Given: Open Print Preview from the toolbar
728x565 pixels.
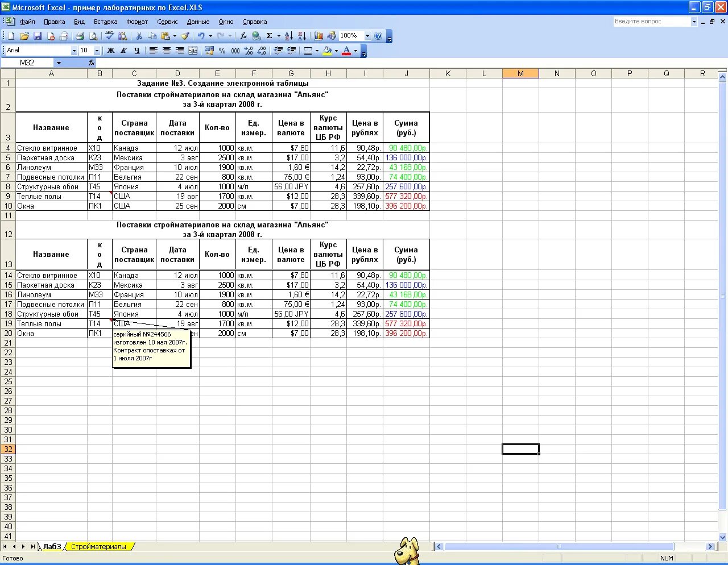Looking at the screenshot, I should pos(93,36).
